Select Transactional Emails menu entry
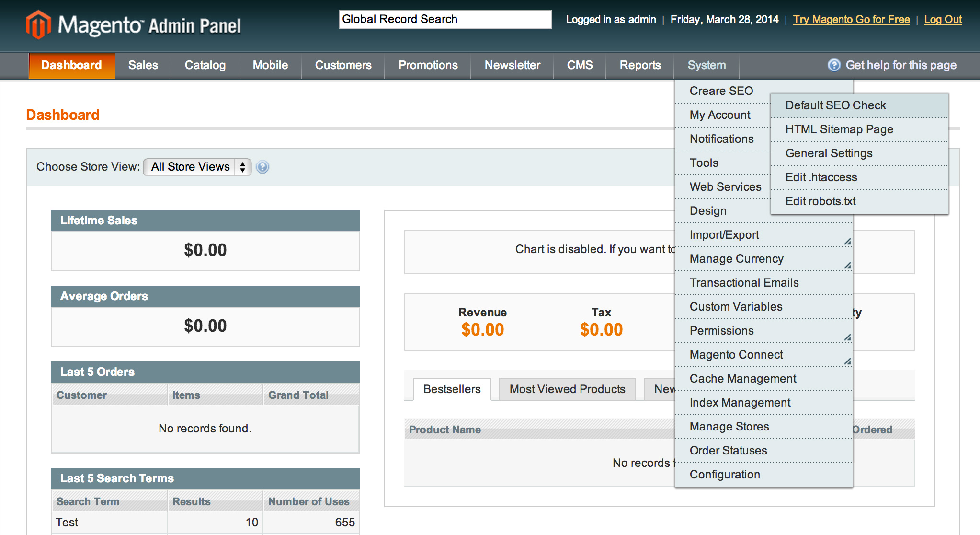 click(763, 283)
